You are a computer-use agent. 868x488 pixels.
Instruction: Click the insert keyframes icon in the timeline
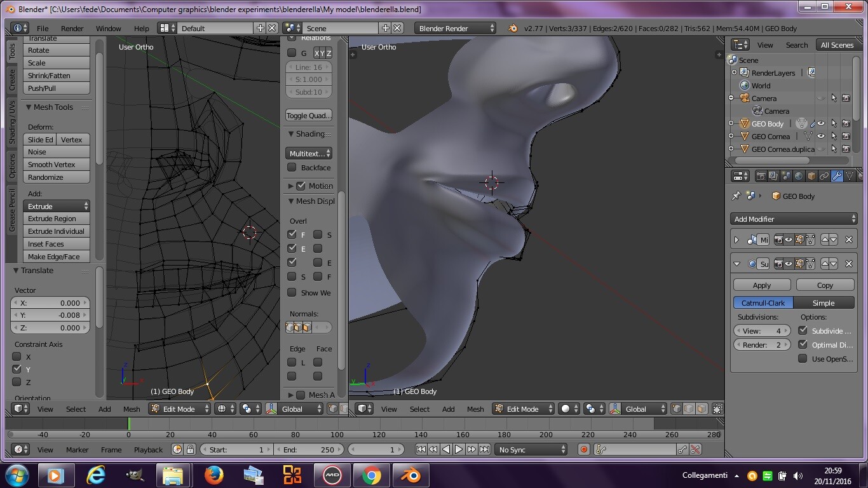coord(682,449)
